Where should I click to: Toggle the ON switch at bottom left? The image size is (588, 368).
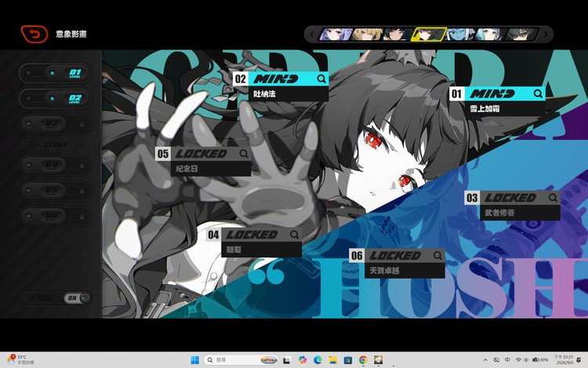77,298
